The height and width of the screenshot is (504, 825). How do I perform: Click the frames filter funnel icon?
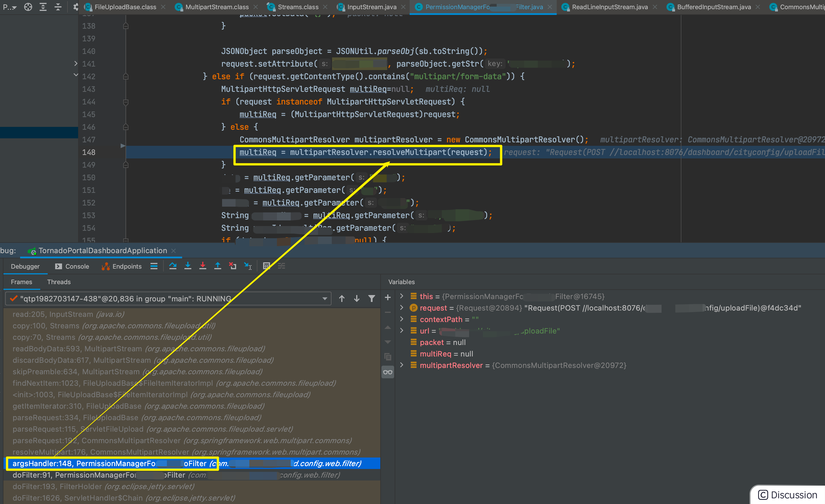coord(372,298)
